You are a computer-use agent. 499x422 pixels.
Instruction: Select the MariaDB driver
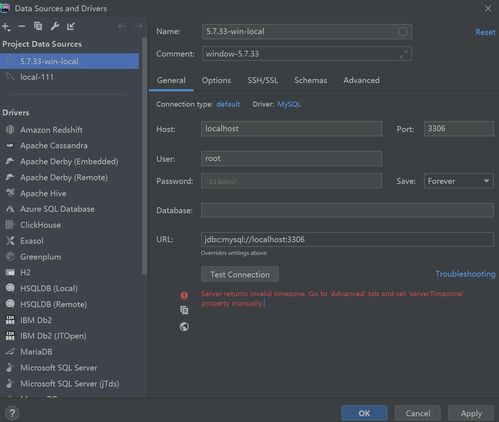[x=36, y=352]
